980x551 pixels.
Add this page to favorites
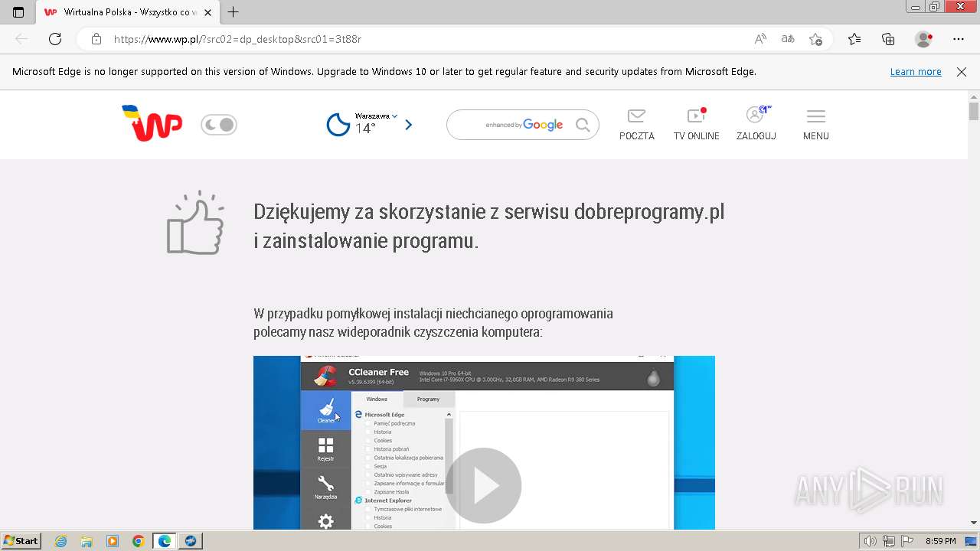[816, 39]
